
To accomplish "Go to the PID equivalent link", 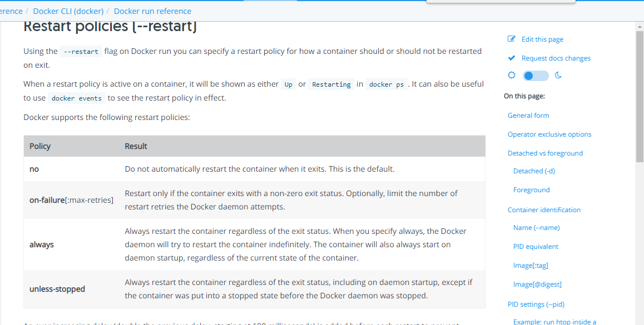I will [x=536, y=247].
